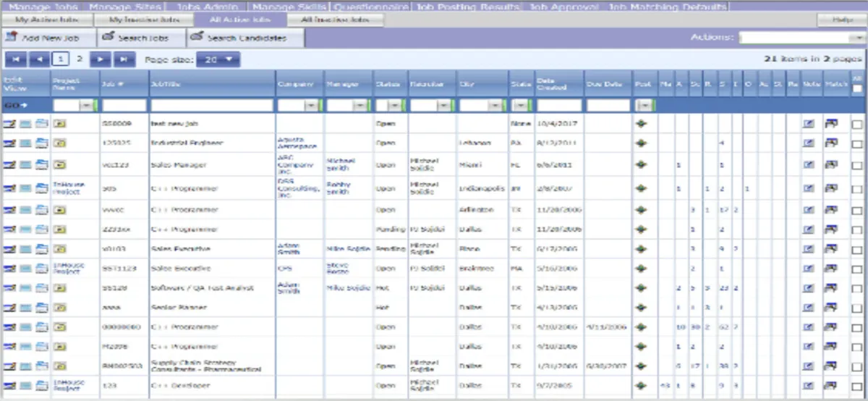Check the box for the Reno Sales Executive row
This screenshot has width=868, height=401.
pos(857,249)
